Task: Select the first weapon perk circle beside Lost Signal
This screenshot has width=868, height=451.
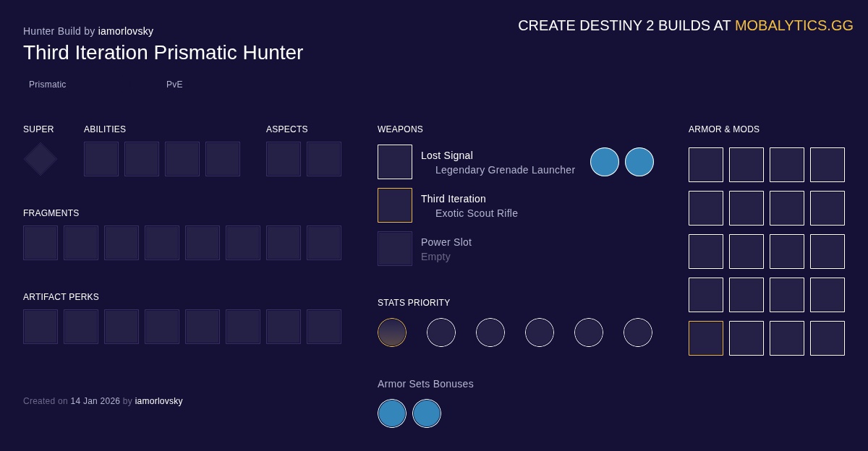Action: 605,162
